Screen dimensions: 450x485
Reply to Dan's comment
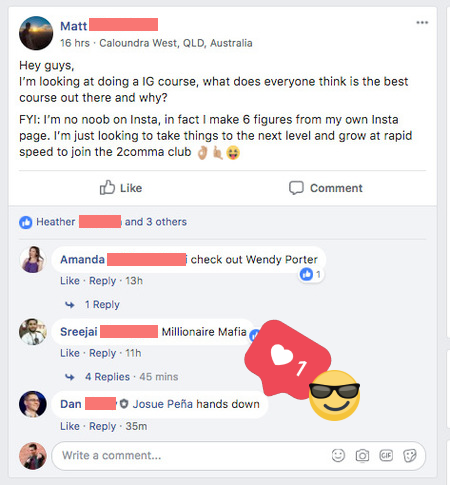click(102, 426)
